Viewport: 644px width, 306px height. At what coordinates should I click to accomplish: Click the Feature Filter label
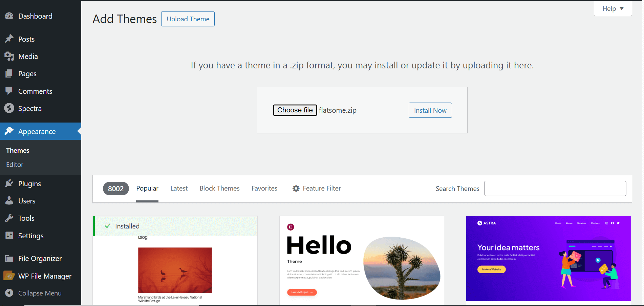point(322,189)
